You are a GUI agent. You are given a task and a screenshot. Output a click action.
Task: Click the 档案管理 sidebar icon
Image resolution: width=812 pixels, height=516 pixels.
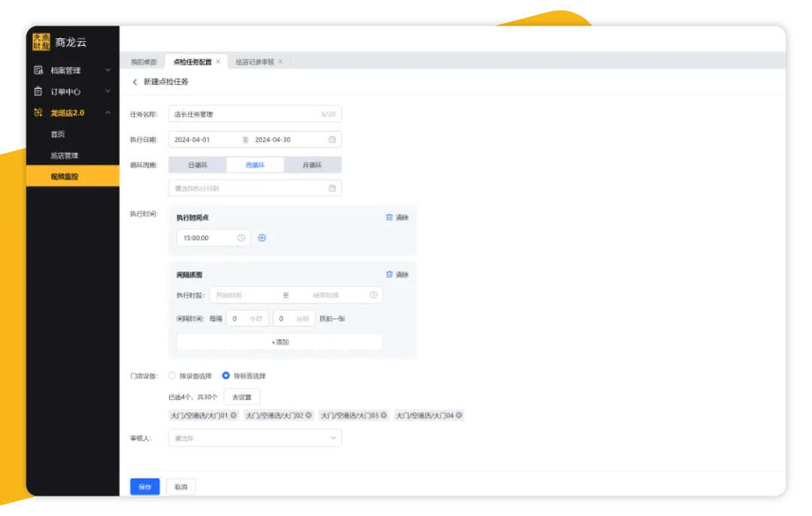(38, 70)
